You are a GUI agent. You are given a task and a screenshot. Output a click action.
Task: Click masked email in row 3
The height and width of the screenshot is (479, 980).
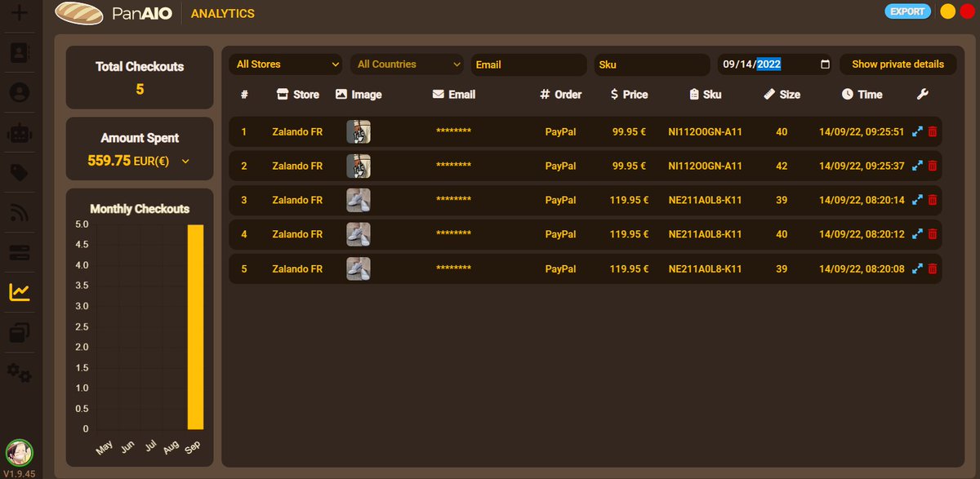point(453,201)
